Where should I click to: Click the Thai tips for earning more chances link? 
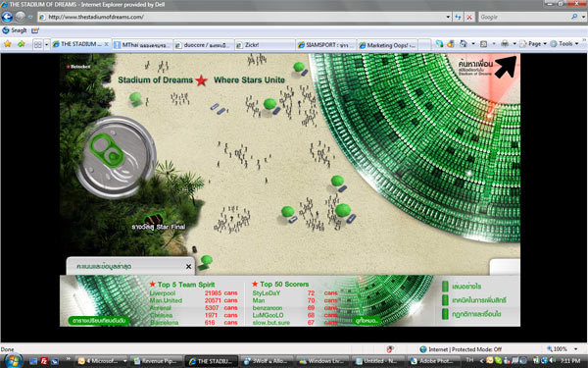coord(479,300)
